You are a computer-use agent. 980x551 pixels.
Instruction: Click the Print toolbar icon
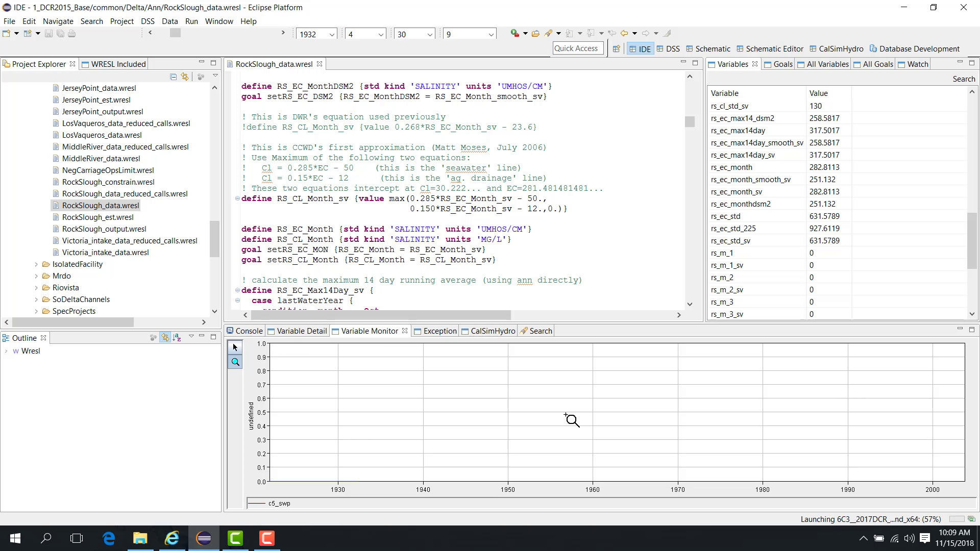point(71,34)
